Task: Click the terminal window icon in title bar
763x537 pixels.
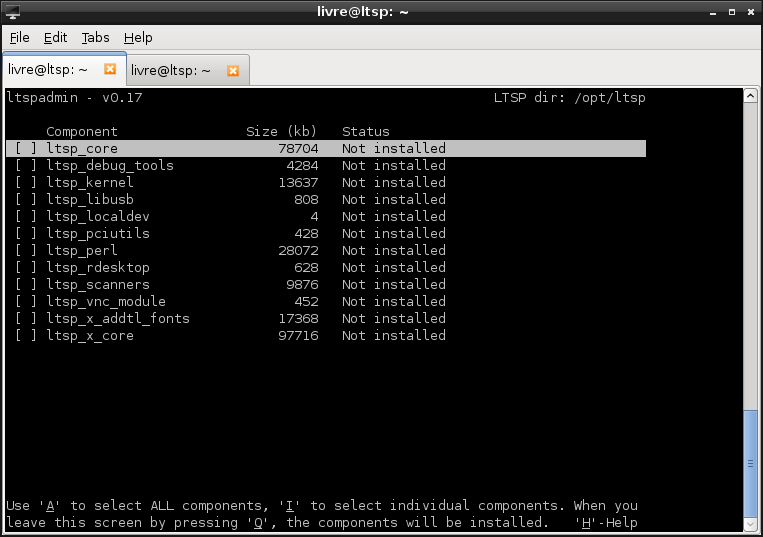Action: pyautogui.click(x=13, y=12)
